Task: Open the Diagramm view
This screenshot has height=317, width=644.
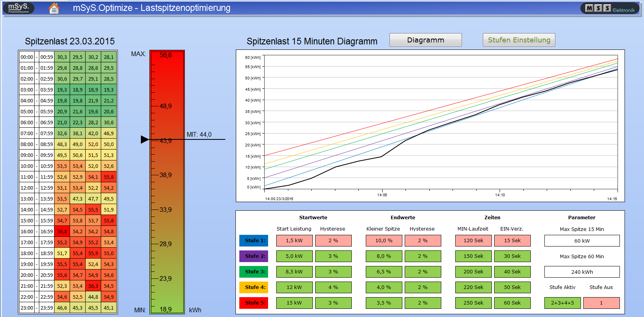Action: pyautogui.click(x=425, y=40)
